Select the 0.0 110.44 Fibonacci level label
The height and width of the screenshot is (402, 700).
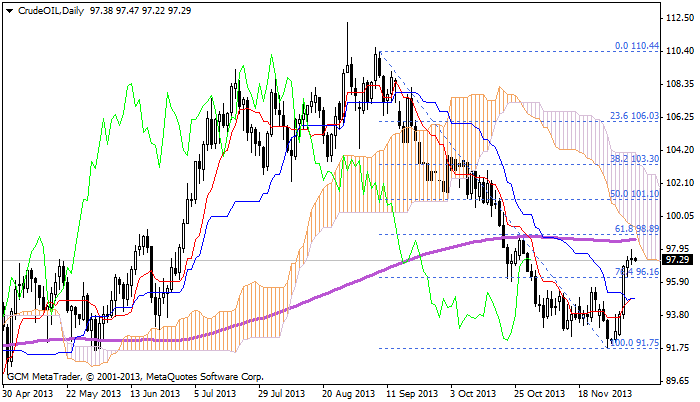pyautogui.click(x=635, y=46)
